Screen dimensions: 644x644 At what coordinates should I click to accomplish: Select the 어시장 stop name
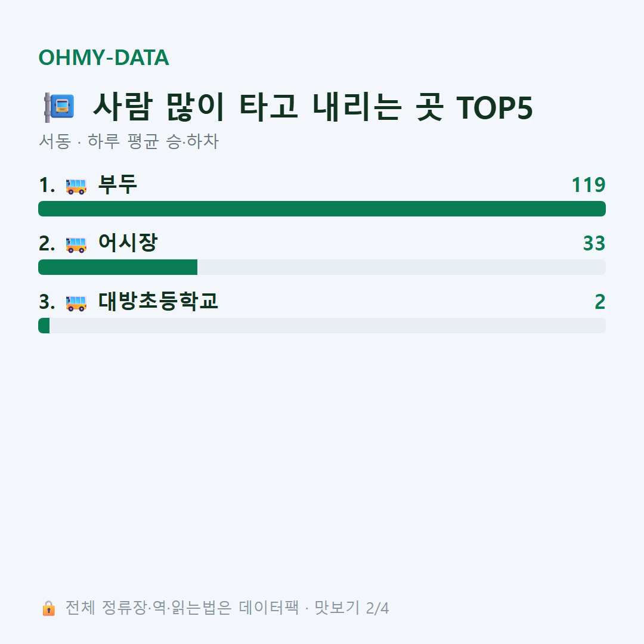128,243
